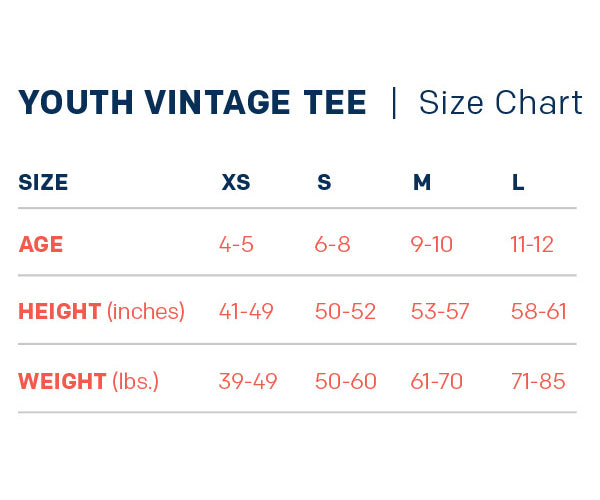600x500 pixels.
Task: Select the M size column header
Action: (x=422, y=183)
